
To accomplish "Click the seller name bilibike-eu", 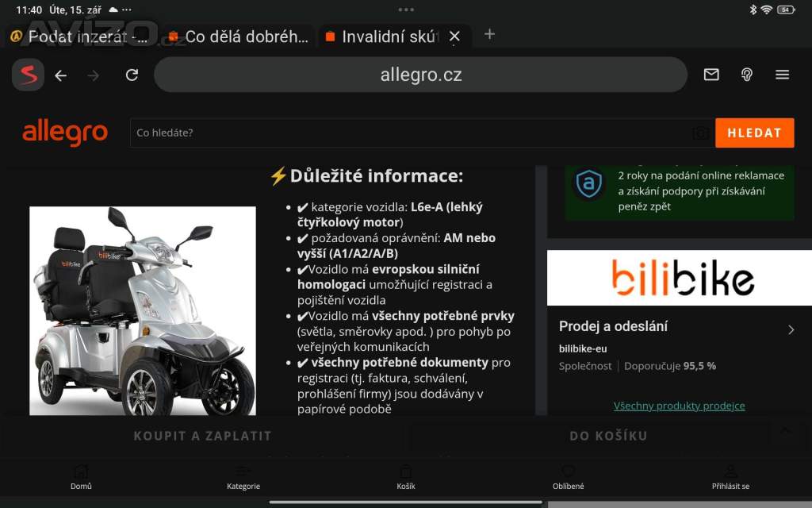I will (x=583, y=349).
